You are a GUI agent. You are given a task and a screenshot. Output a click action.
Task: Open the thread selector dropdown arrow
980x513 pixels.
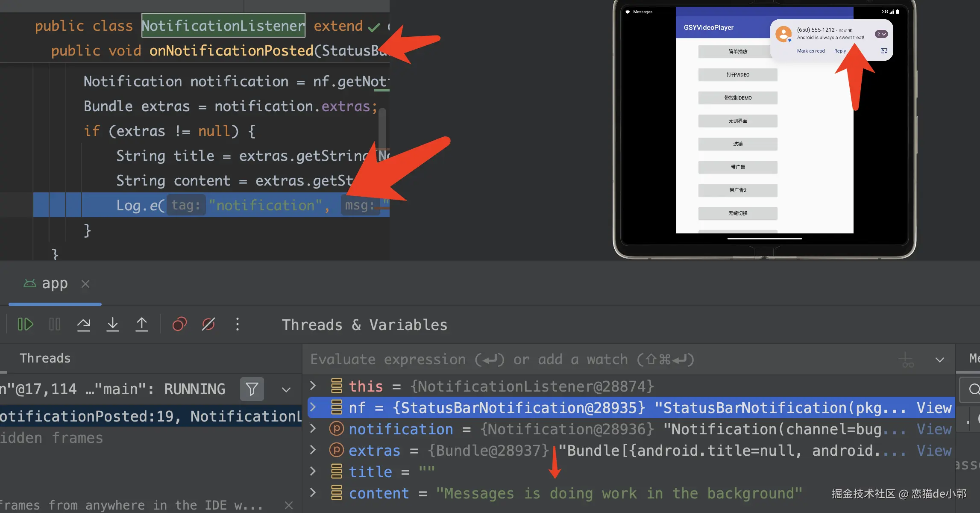coord(286,389)
